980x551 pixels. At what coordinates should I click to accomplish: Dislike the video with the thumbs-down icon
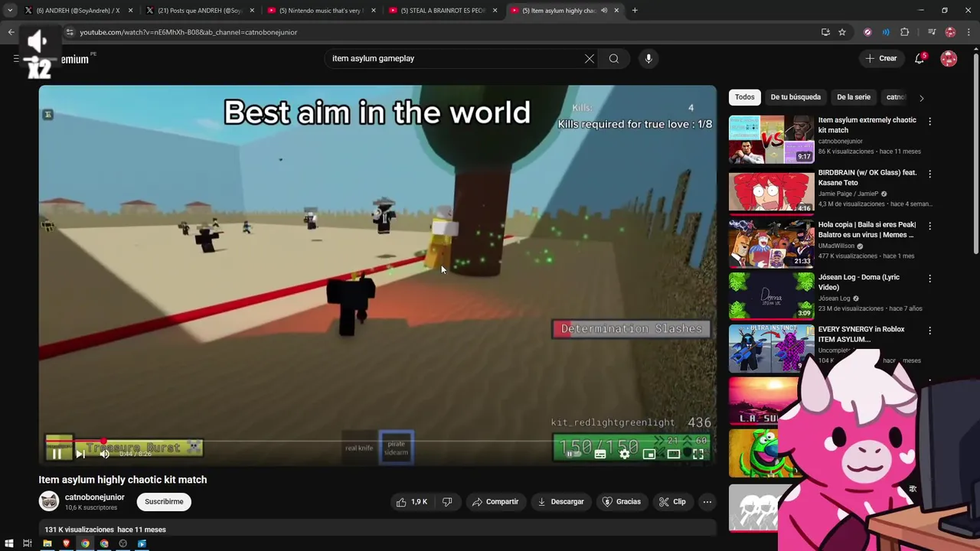447,502
